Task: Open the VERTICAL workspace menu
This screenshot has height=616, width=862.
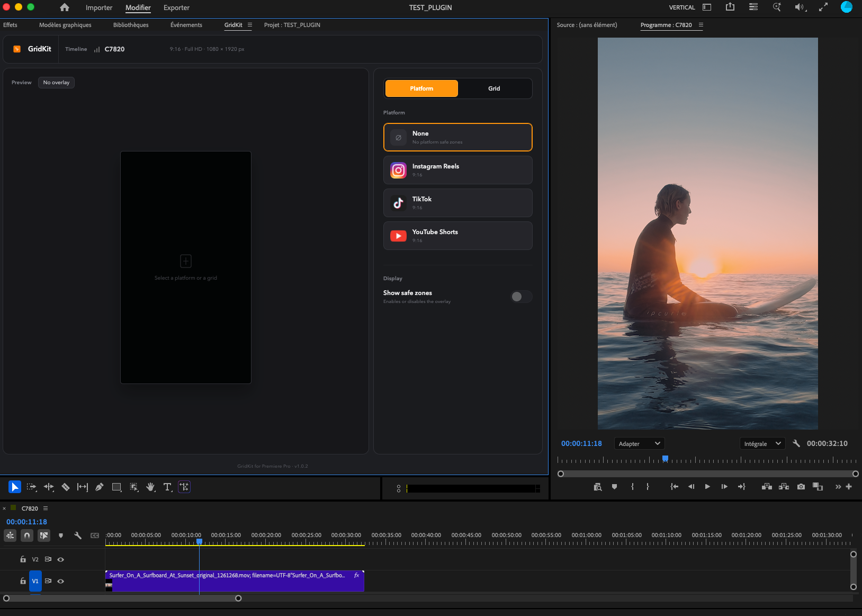Action: pos(682,7)
